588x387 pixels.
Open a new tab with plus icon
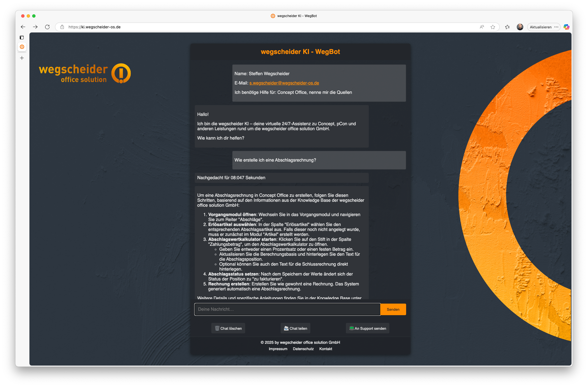(22, 58)
